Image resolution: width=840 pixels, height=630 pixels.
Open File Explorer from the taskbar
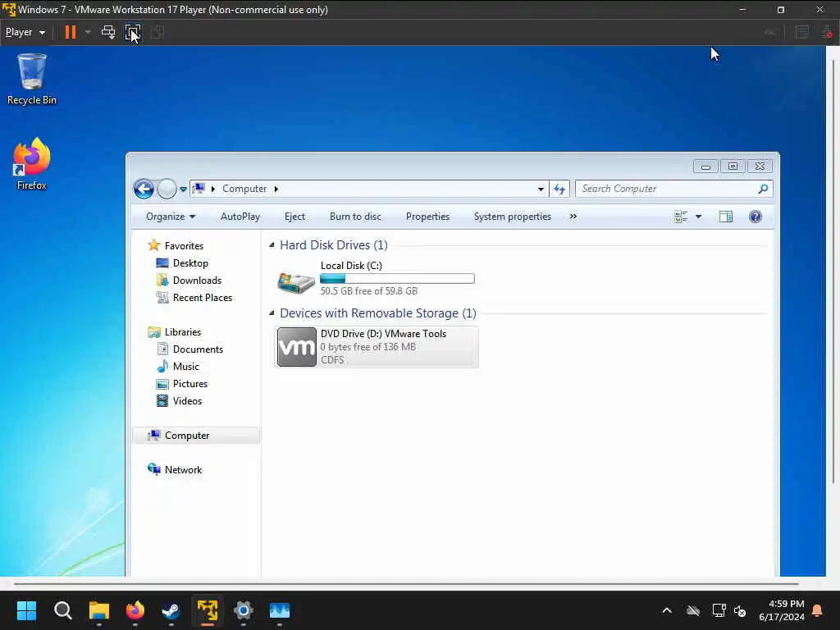(98, 610)
